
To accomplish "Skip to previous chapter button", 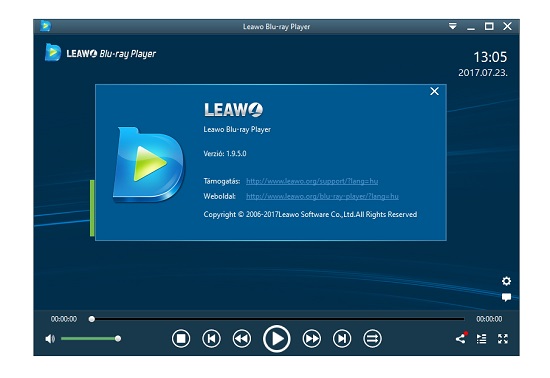I will click(x=212, y=339).
